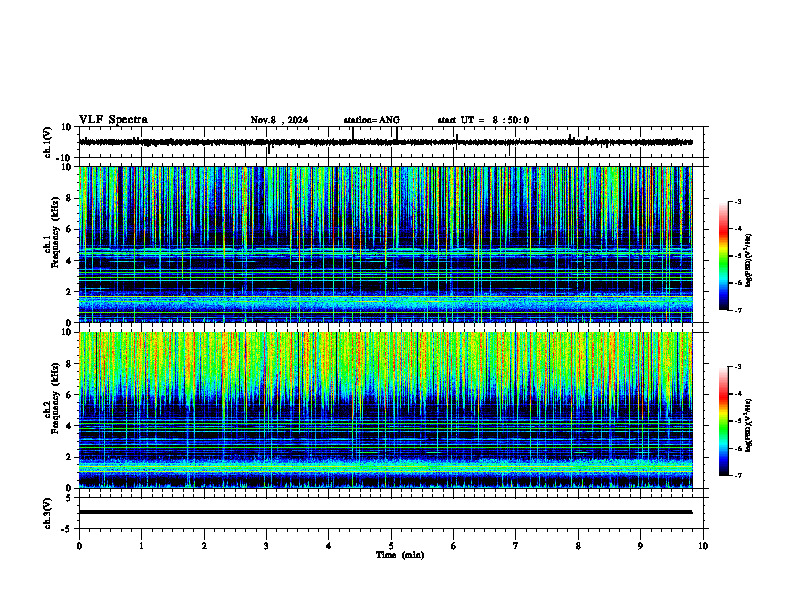The height and width of the screenshot is (612, 792).
Task: Click time axis tick label "6"
Action: tap(454, 546)
